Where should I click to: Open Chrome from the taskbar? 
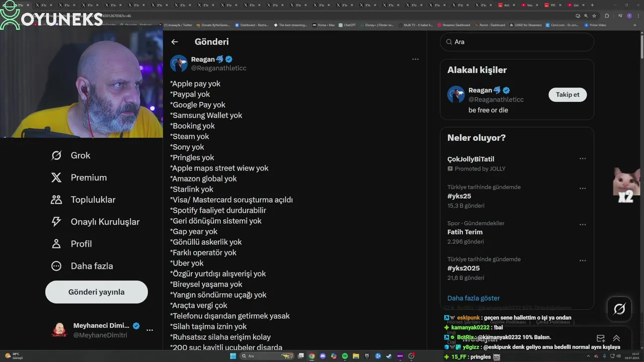pyautogui.click(x=311, y=356)
